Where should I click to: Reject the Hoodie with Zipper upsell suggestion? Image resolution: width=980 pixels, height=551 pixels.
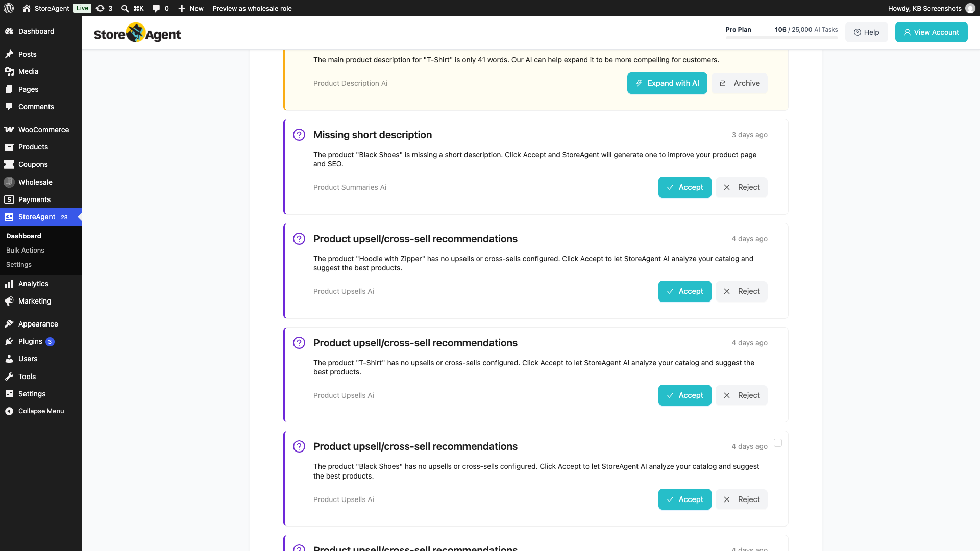click(741, 291)
